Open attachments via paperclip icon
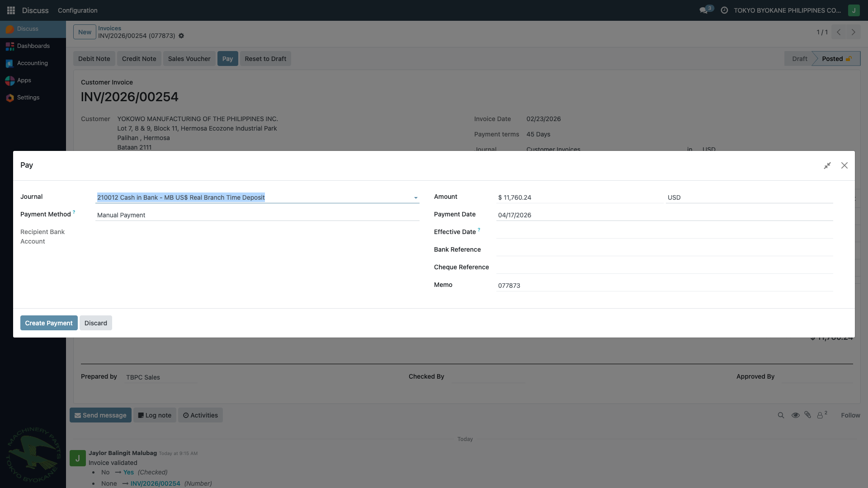 tap(808, 415)
